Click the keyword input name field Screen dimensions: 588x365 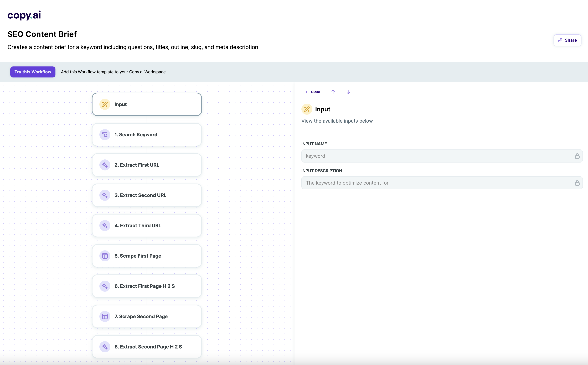coord(437,156)
